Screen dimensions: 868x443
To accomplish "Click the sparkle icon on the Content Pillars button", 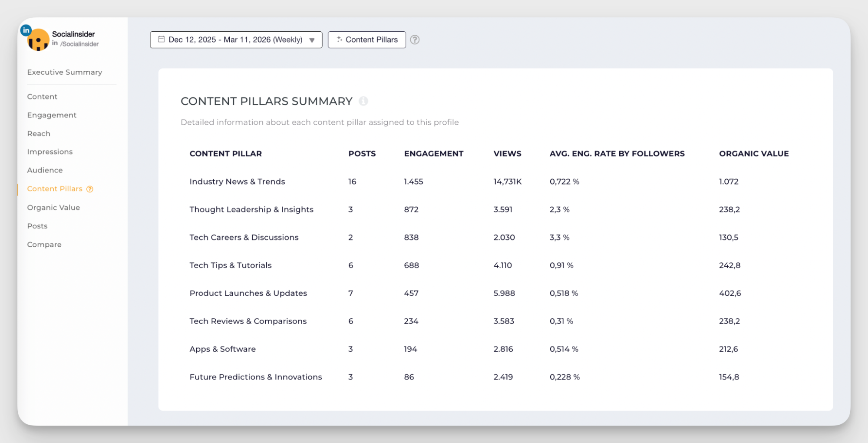I will 340,39.
